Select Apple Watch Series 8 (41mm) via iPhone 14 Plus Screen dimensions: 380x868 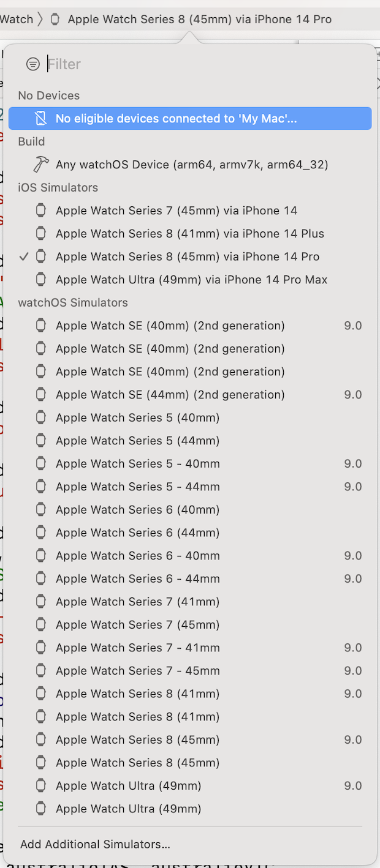coord(189,233)
